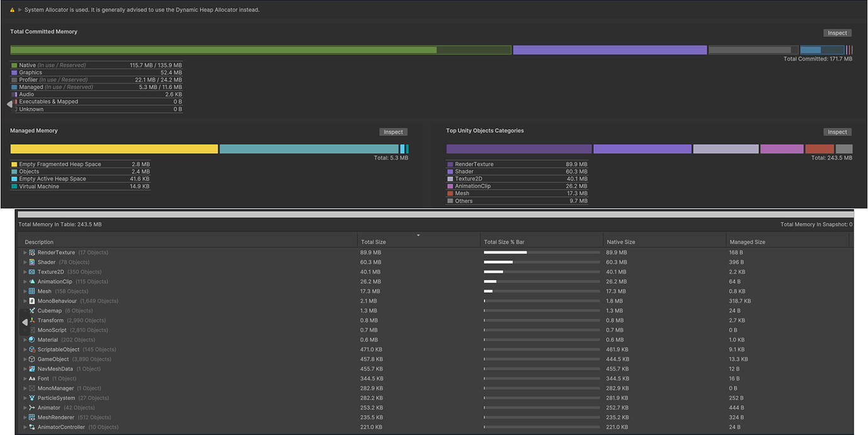
Task: Click the AnimationClip type icon
Action: point(32,282)
